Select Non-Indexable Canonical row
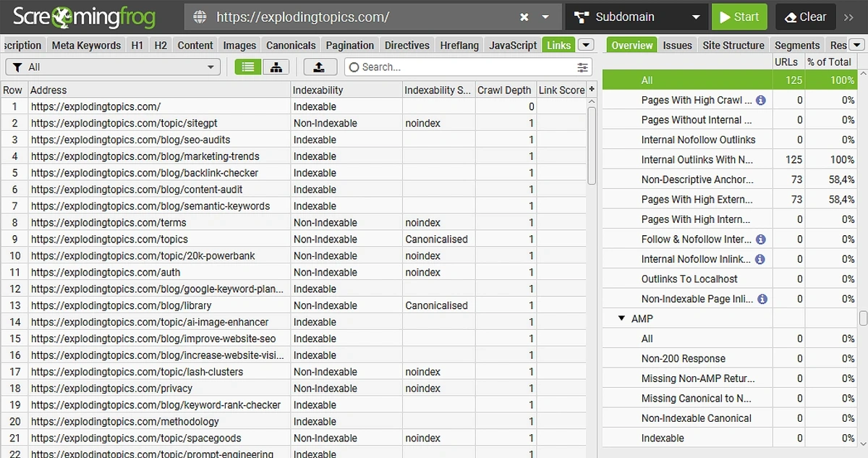868x458 pixels. (730, 418)
